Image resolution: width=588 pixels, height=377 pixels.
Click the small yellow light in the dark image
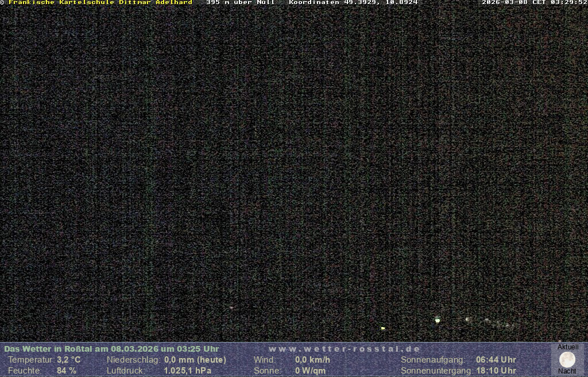pos(383,328)
